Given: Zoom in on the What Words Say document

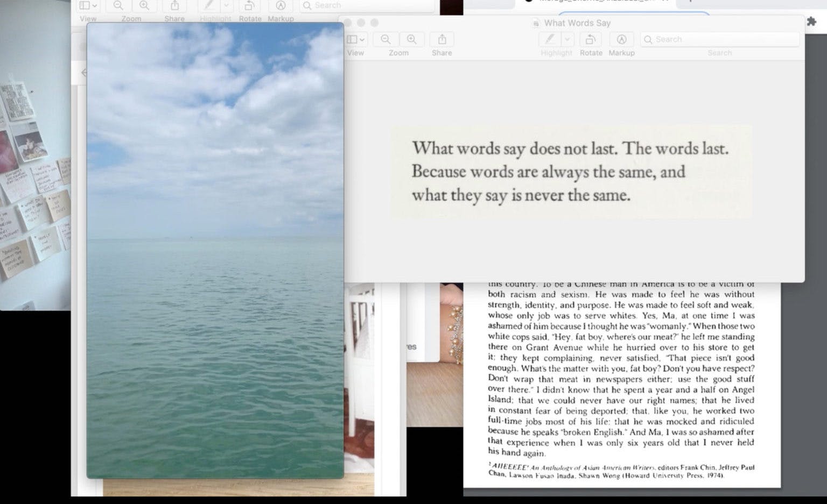Looking at the screenshot, I should pyautogui.click(x=412, y=39).
